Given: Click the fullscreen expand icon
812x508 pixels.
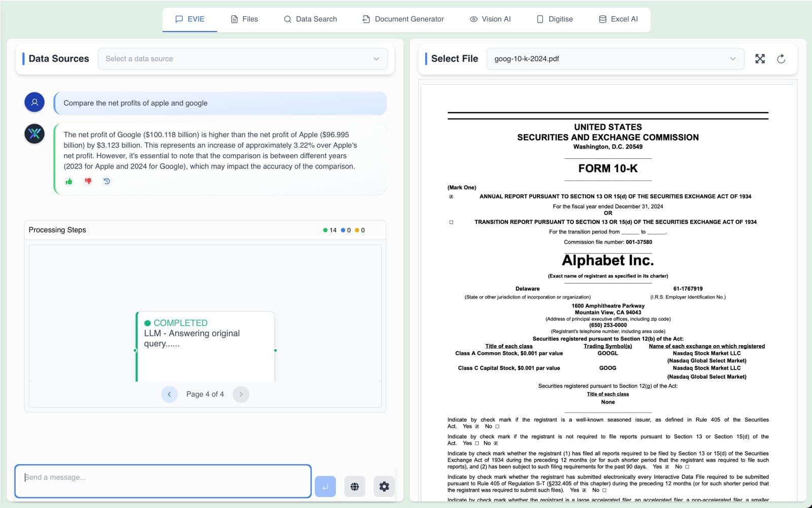Looking at the screenshot, I should 760,59.
